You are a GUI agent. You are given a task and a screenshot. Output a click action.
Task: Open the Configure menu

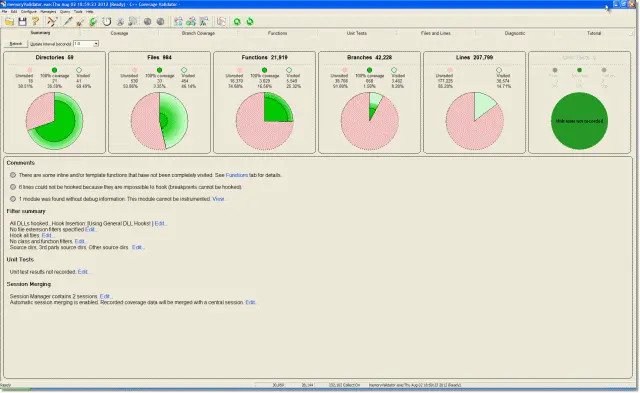(29, 11)
